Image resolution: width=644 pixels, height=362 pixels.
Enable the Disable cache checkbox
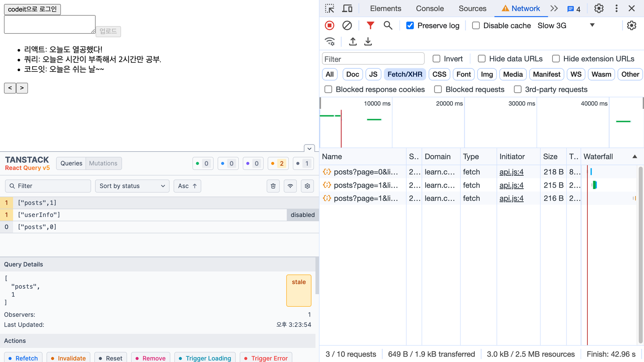[476, 25]
